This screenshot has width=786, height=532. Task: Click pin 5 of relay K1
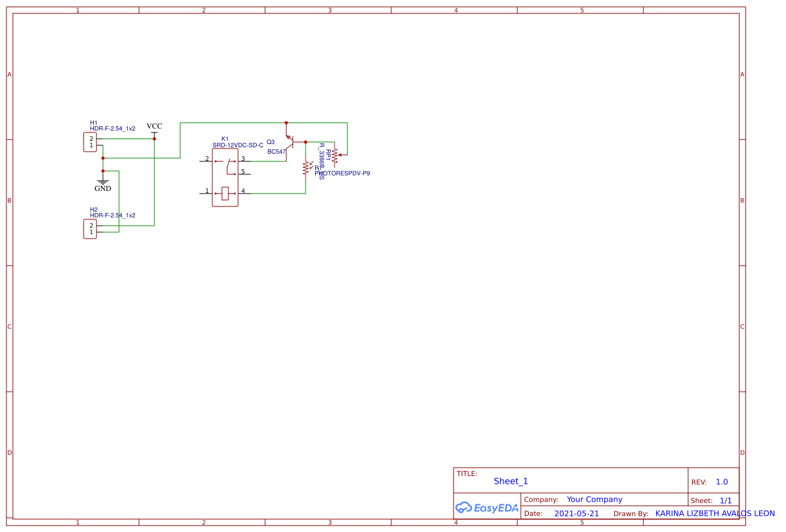tap(245, 173)
